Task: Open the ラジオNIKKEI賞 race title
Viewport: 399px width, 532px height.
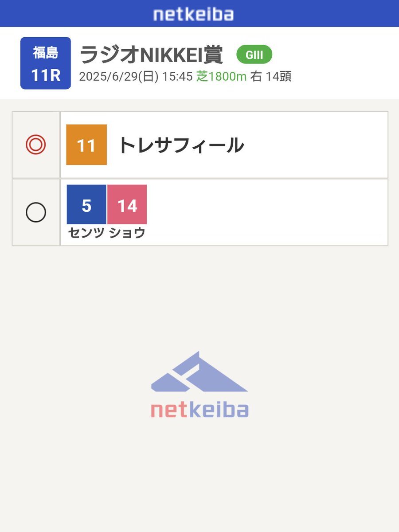Action: 151,55
